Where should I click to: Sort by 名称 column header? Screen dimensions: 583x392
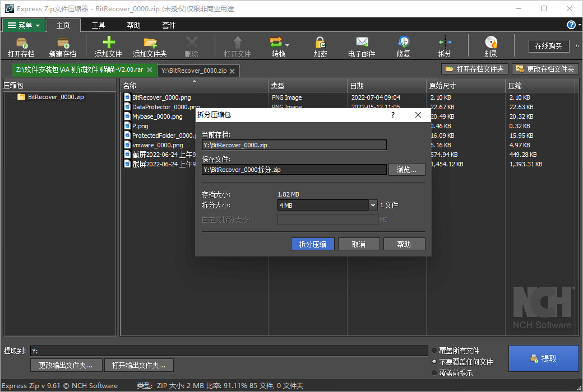click(194, 86)
